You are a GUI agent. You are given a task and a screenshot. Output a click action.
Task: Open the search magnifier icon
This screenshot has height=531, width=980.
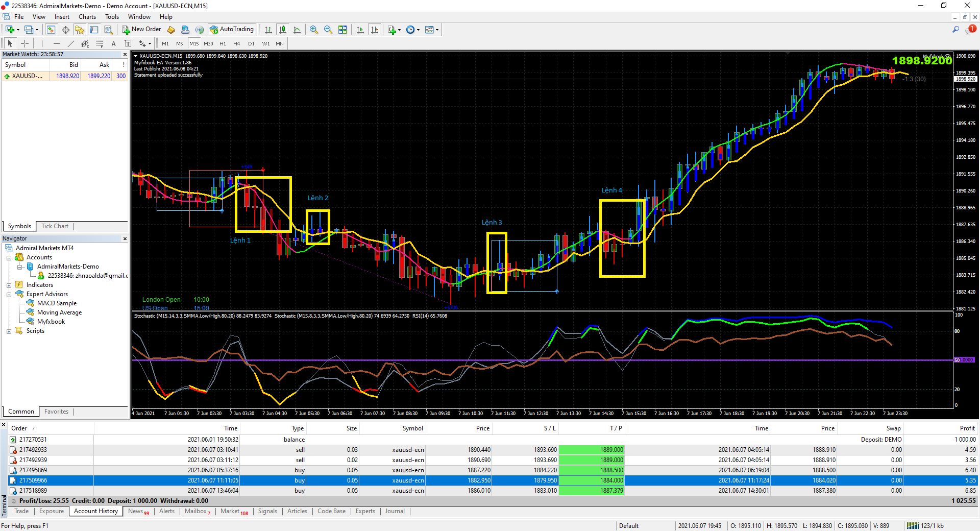pyautogui.click(x=955, y=30)
